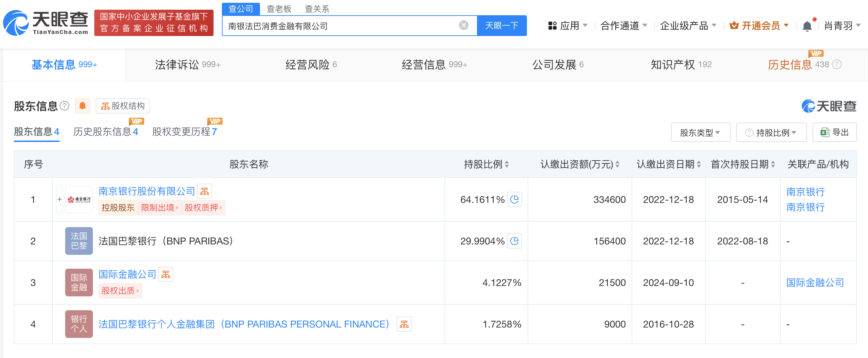Select the 历史股东信息 4 sub-tab
This screenshot has width=868, height=358.
(x=106, y=132)
